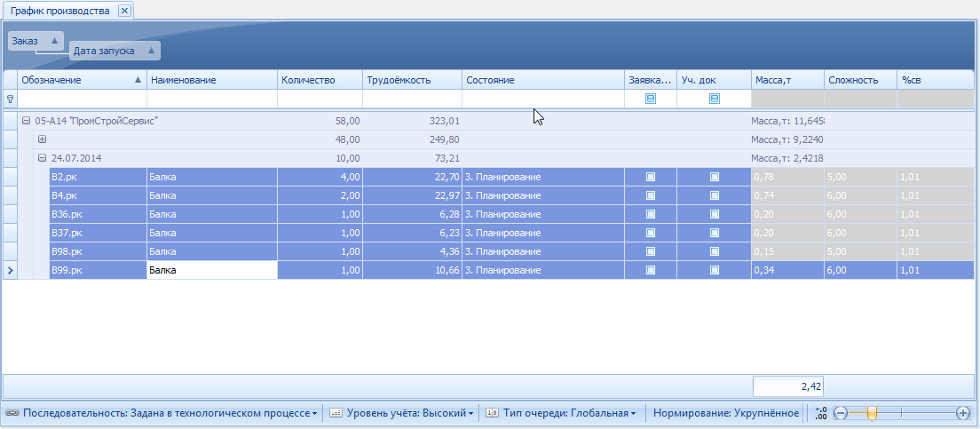Click the 0,34 mass cell
Viewport: 980px width, 429px height.
[x=787, y=271]
